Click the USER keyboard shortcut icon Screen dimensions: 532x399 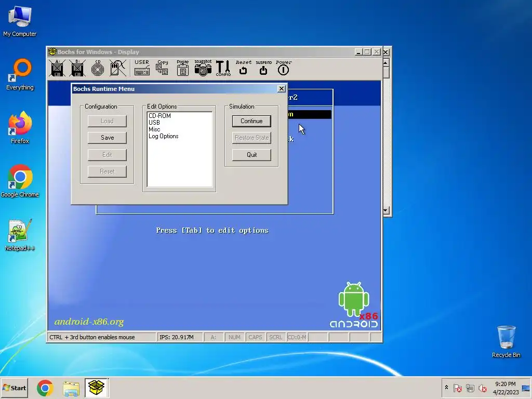pyautogui.click(x=142, y=68)
